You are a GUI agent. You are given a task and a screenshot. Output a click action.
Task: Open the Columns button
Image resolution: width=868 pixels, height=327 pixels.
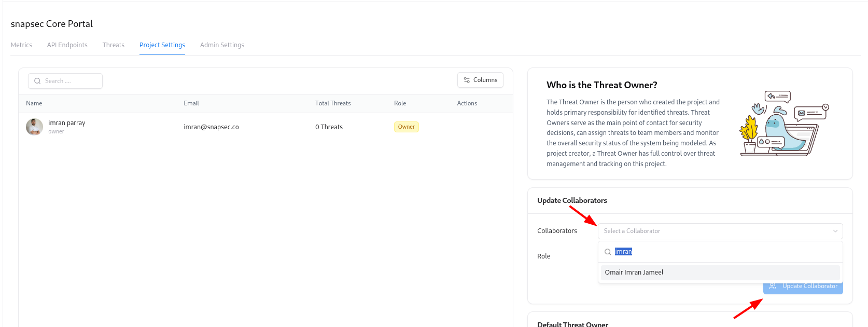coord(480,80)
